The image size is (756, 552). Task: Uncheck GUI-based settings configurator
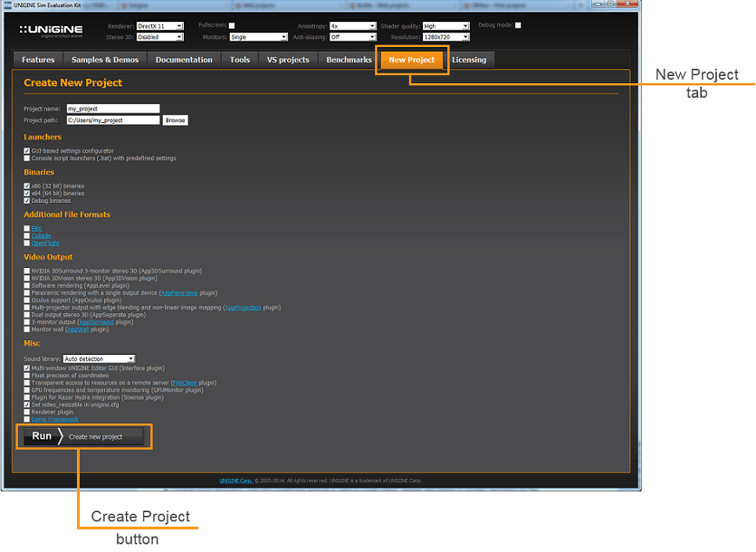click(27, 151)
